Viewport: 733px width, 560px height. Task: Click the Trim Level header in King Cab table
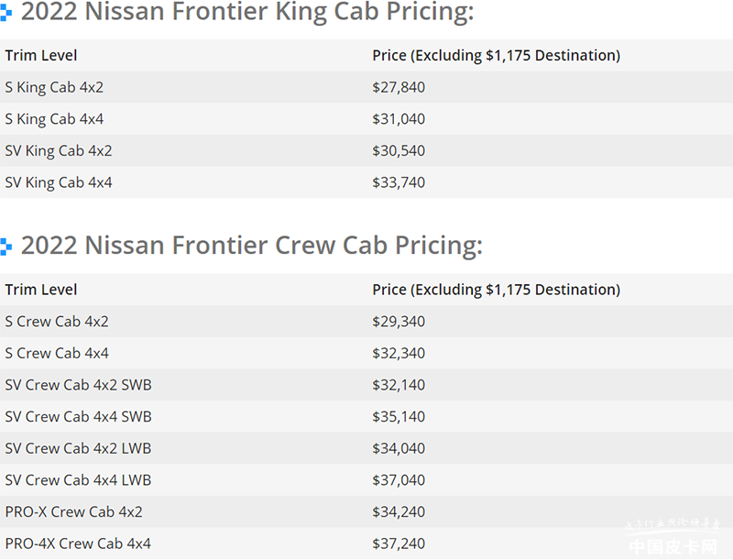pos(41,56)
